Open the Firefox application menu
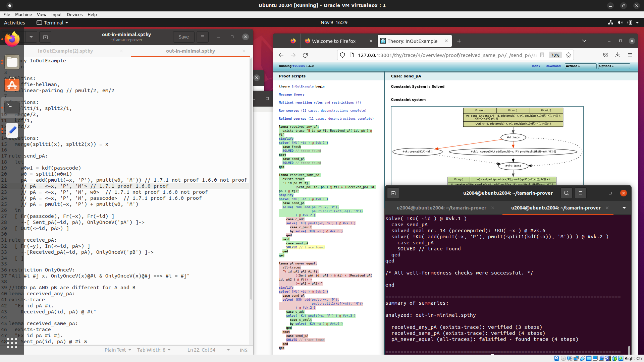 [630, 55]
